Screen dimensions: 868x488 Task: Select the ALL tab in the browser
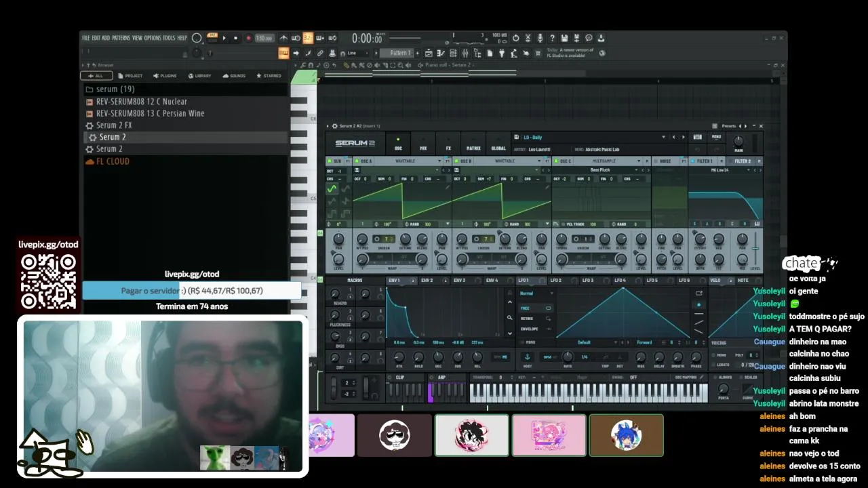(96, 76)
